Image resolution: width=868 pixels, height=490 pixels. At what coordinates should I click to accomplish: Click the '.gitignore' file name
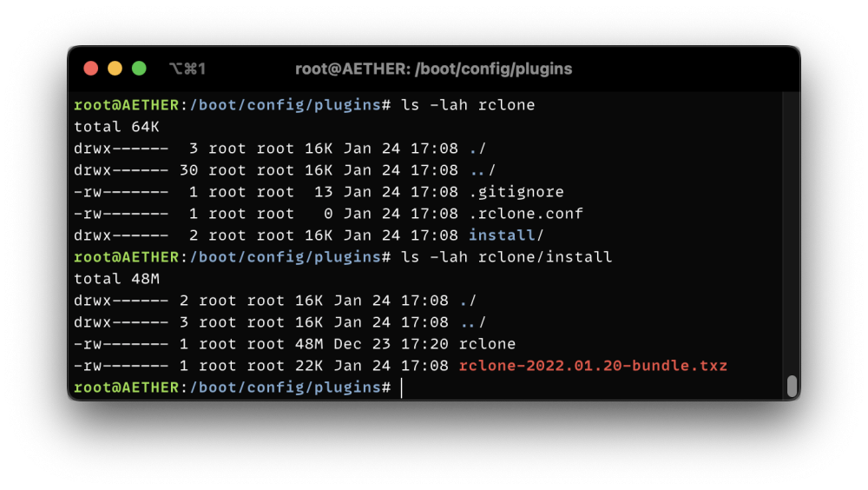[516, 192]
